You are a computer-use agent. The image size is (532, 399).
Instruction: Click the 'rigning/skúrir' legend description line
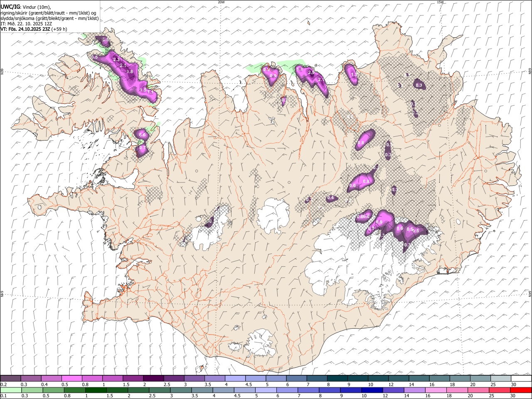coord(48,13)
